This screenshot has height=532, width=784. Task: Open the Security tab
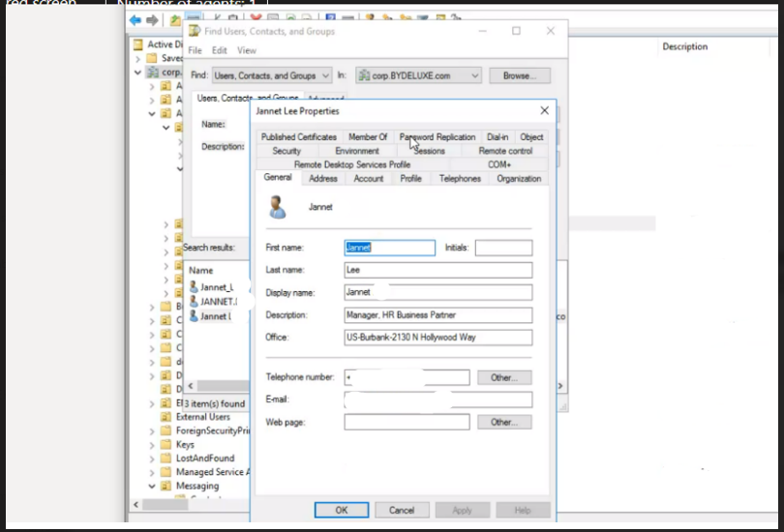pos(286,151)
